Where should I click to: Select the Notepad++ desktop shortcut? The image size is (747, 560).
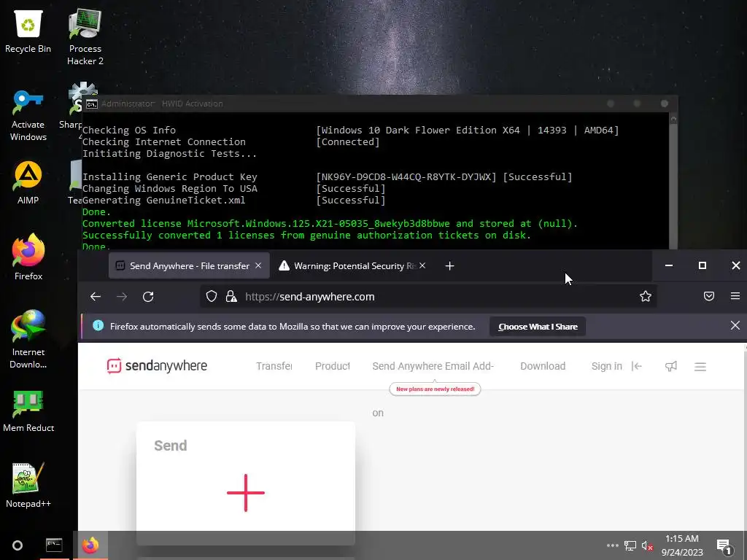pos(28,485)
